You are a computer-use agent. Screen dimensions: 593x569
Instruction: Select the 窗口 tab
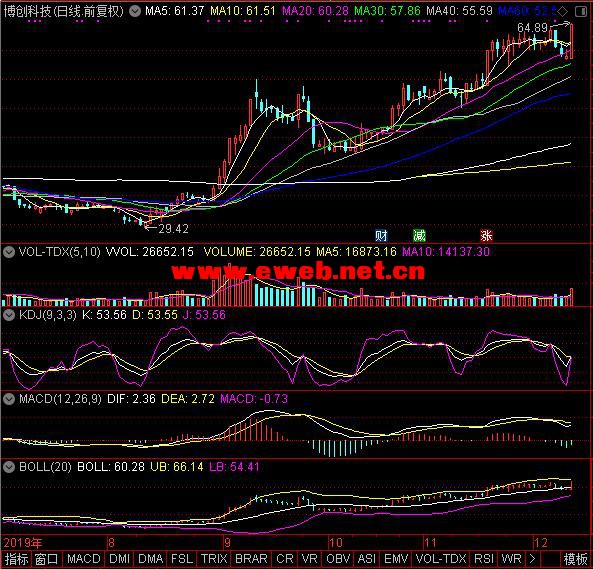coord(46,559)
